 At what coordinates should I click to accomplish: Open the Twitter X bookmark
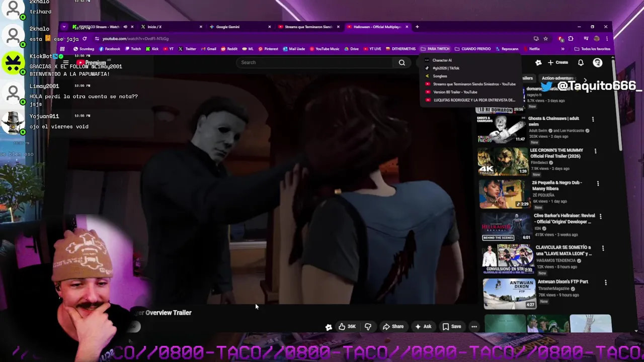coord(187,49)
